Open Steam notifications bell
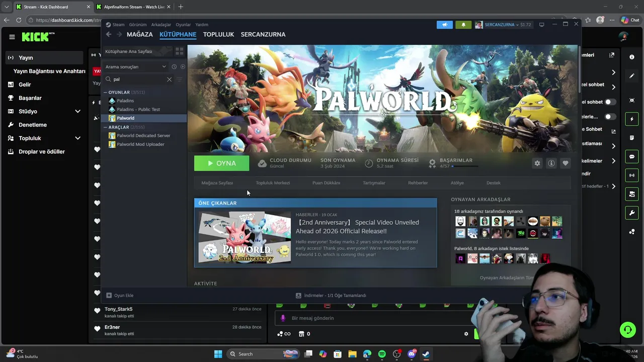644x362 pixels. click(463, 25)
